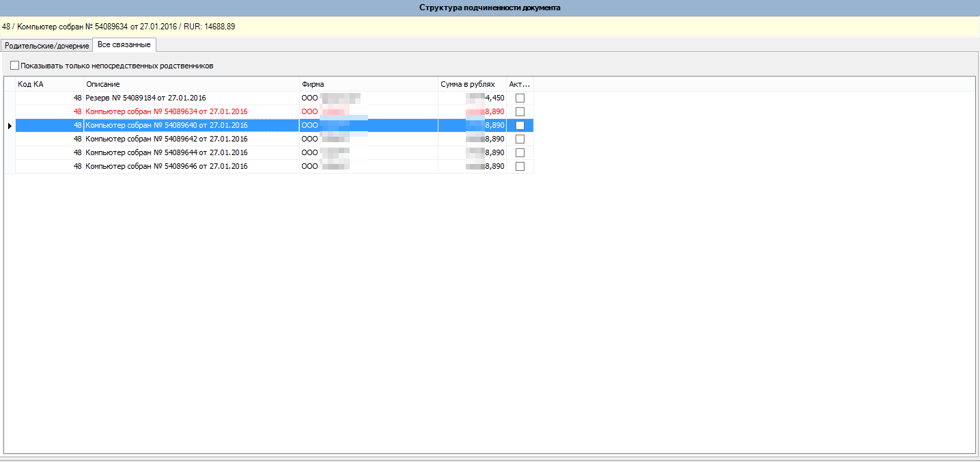This screenshot has height=462, width=980.
Task: Toggle Акт checkbox in highlighted row № 54089640
Action: coord(520,126)
